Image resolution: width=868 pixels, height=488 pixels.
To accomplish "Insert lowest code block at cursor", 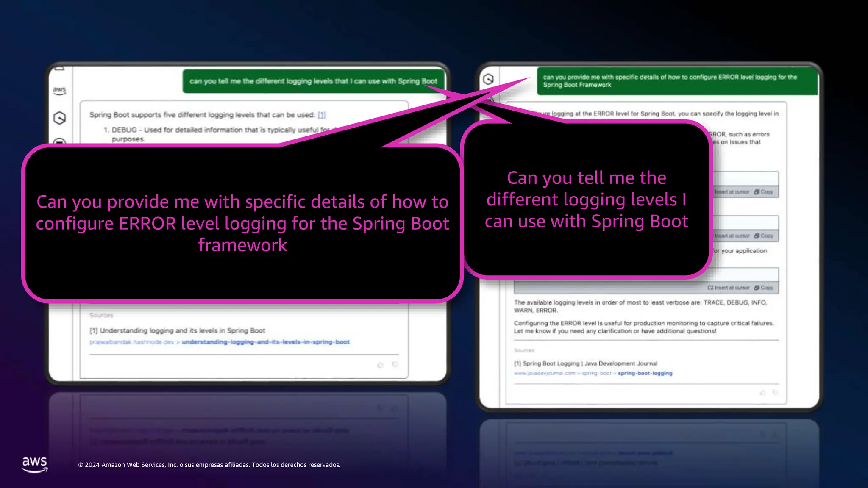I will point(729,288).
